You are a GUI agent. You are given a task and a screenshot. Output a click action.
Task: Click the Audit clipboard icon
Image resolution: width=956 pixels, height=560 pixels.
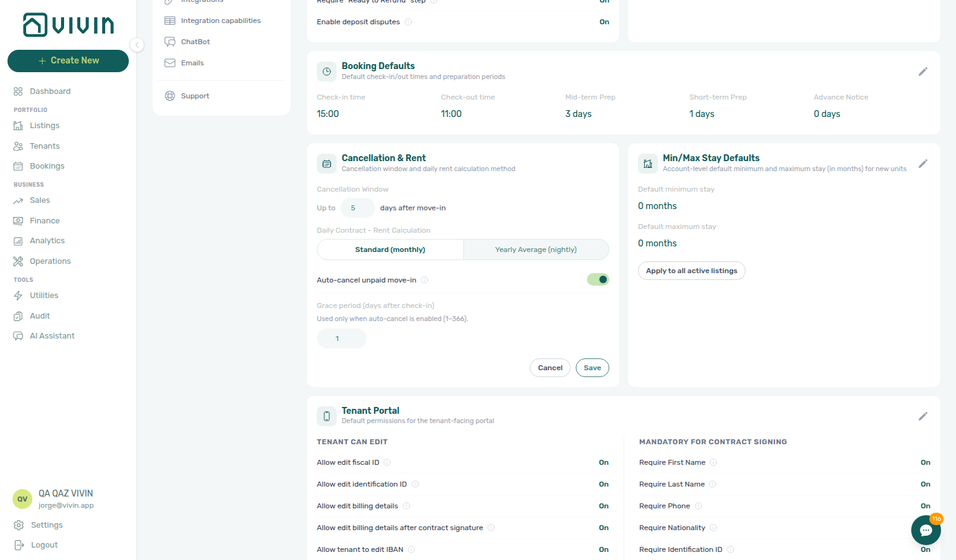(18, 316)
